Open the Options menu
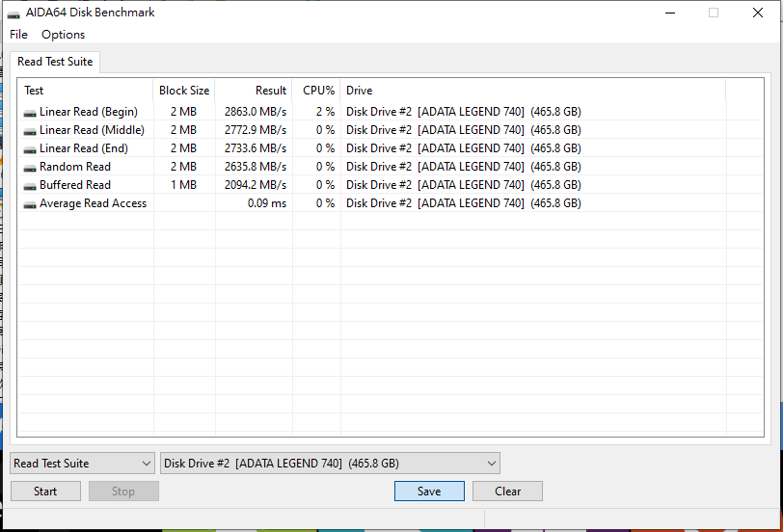Viewport: 783px width, 532px height. pyautogui.click(x=63, y=35)
